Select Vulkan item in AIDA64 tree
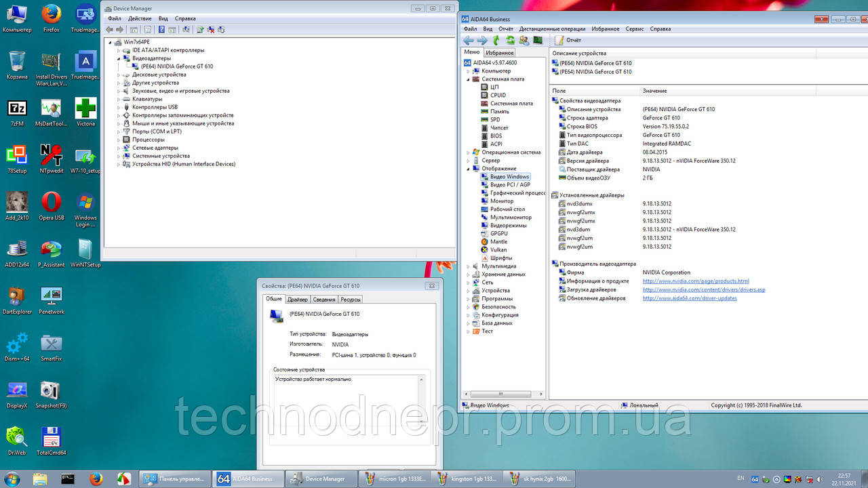 [x=498, y=250]
